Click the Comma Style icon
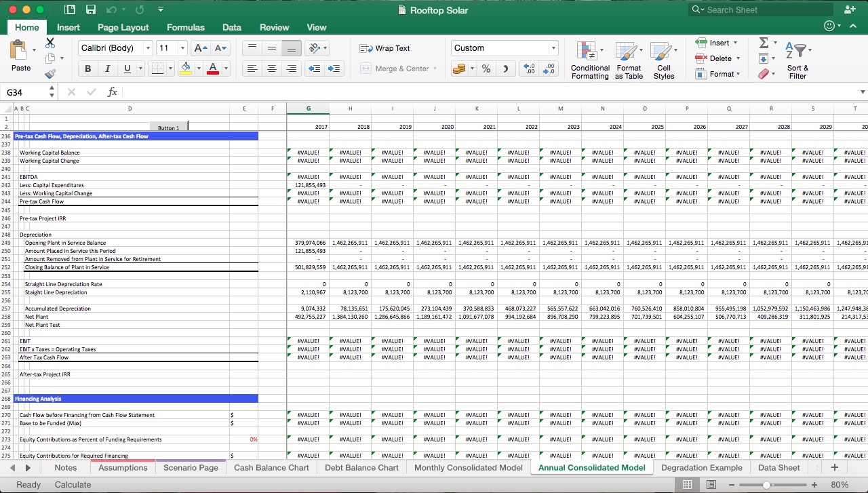The image size is (868, 493). [x=506, y=68]
